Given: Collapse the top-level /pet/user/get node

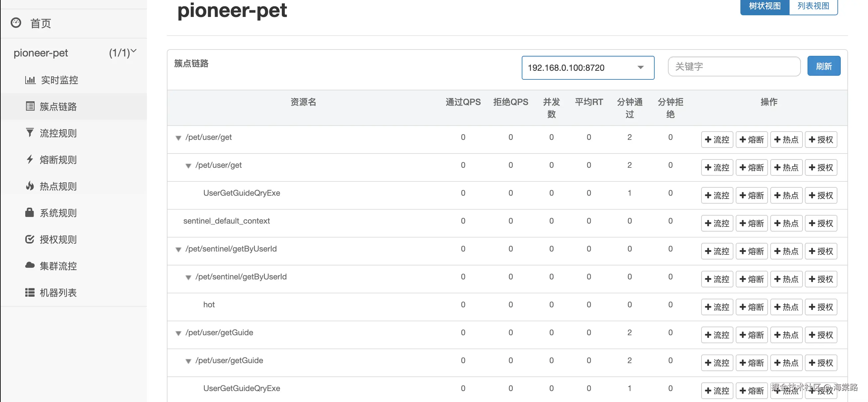Looking at the screenshot, I should click(x=178, y=138).
